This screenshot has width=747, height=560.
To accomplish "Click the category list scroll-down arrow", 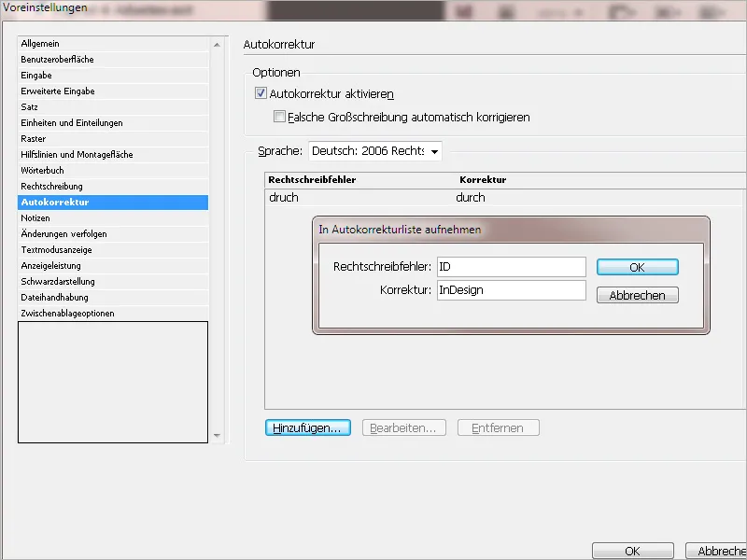I will [x=218, y=435].
